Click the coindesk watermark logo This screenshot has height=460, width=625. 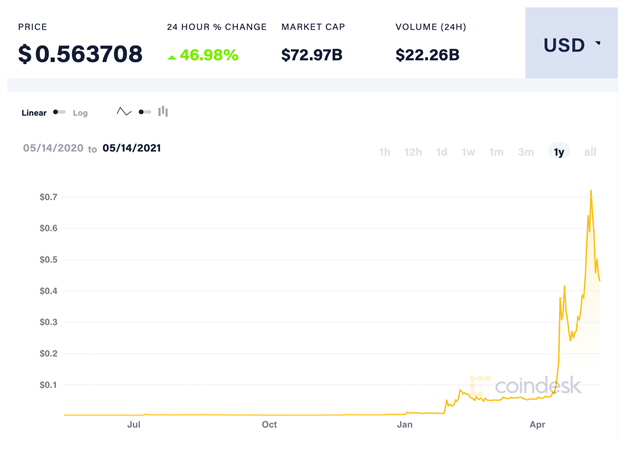(525, 386)
